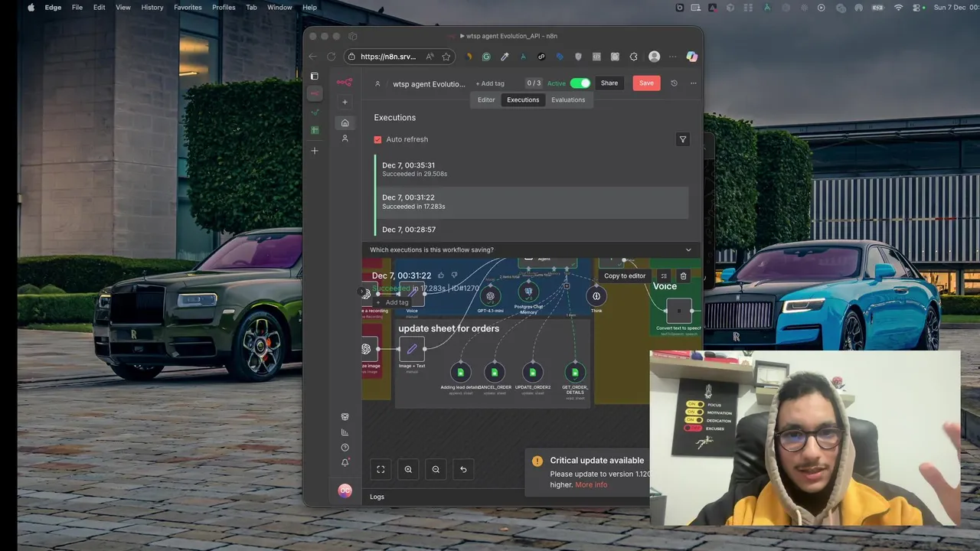Open Edge vertical tabs icon in left strip
The image size is (980, 551).
click(314, 76)
